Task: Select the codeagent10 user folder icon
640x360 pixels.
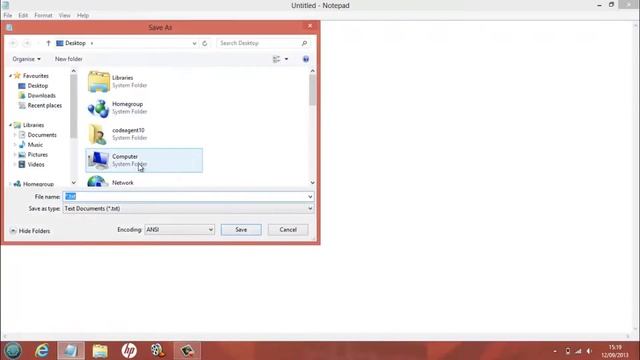Action: tap(98, 134)
